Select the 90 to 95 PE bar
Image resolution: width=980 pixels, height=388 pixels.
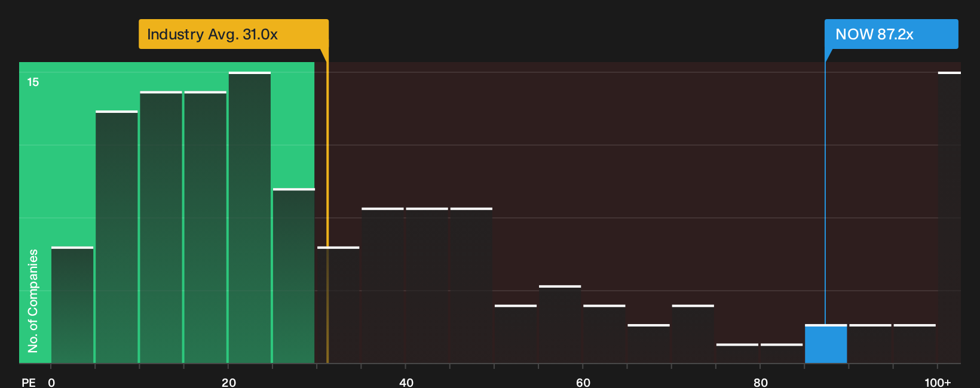pos(870,344)
